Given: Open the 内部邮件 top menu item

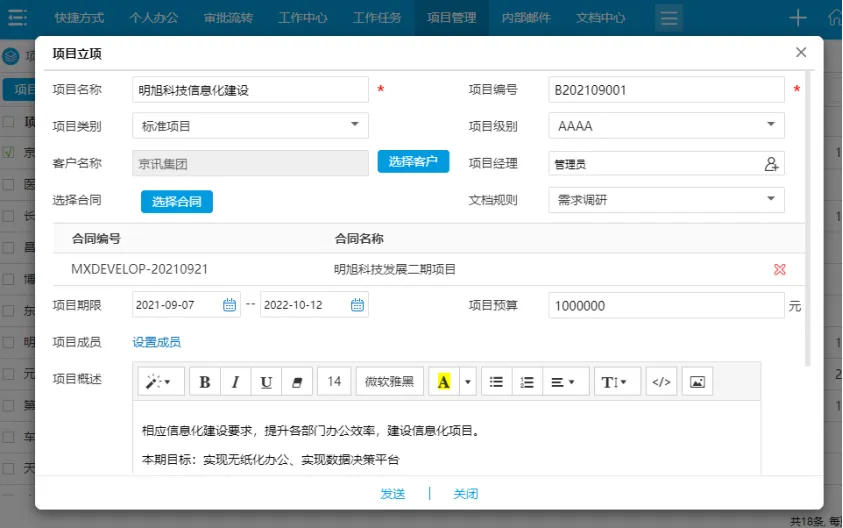Looking at the screenshot, I should pos(525,18).
